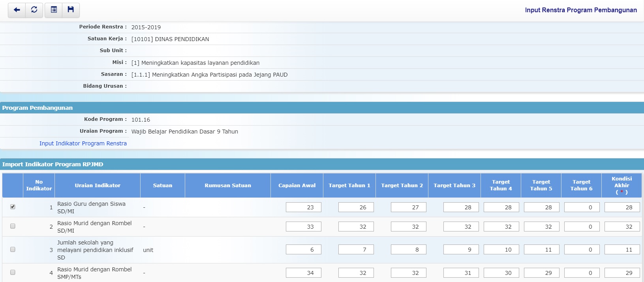This screenshot has width=644, height=282.
Task: Click Target Tahun 3 field for indicator 4
Action: click(461, 273)
